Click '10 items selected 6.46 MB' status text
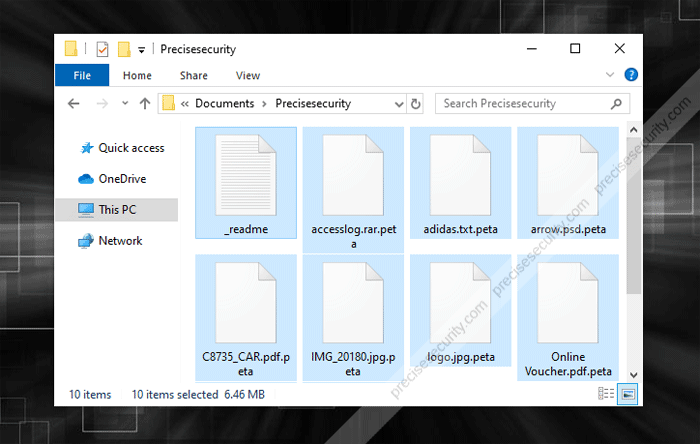Viewport: 700px width, 444px height. [198, 394]
